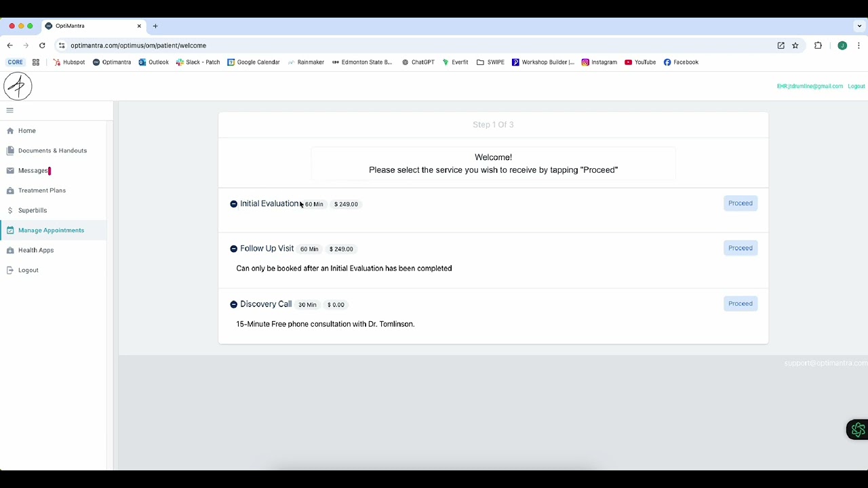This screenshot has width=868, height=488.
Task: Open the Home sidebar item
Action: point(27,131)
